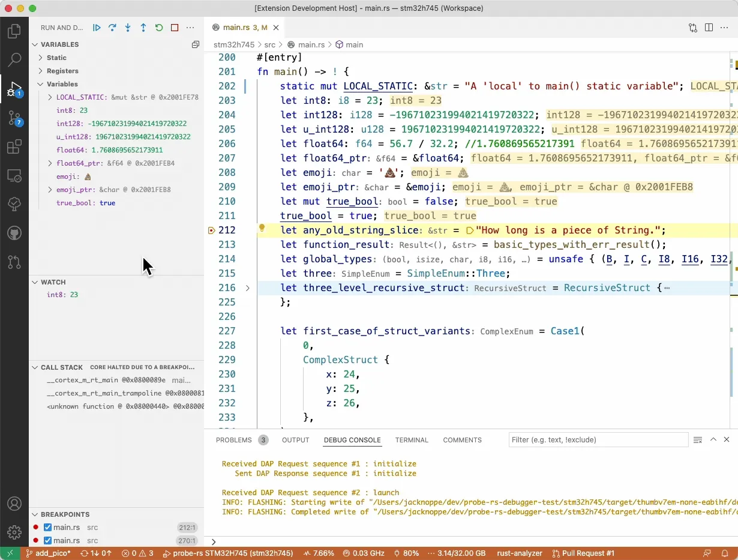Click Pull Request #1 in status bar

(x=583, y=553)
